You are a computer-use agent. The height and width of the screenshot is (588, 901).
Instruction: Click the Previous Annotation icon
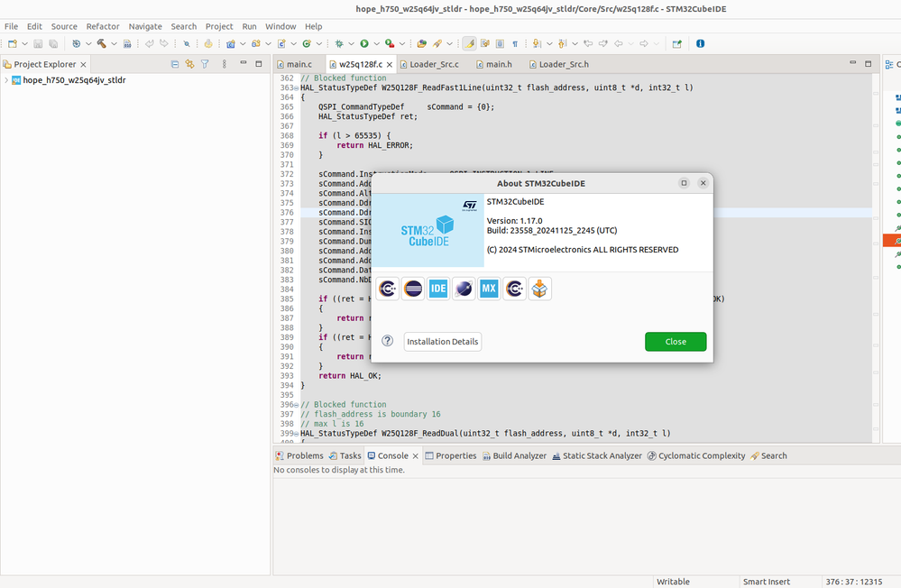pos(562,43)
